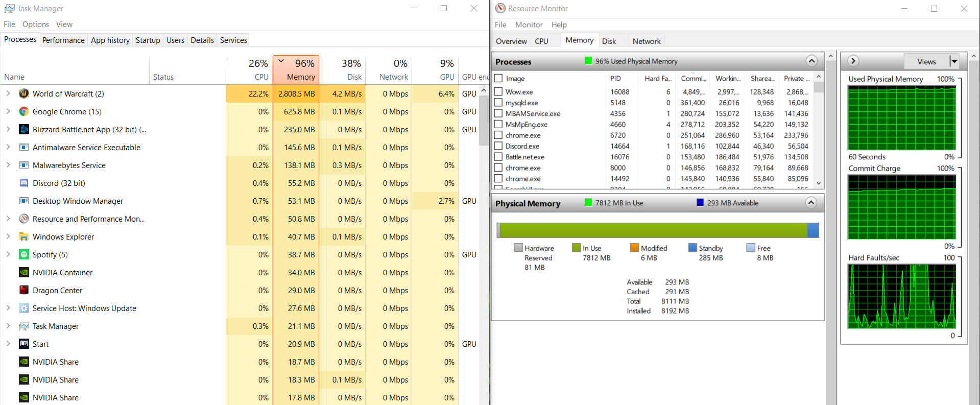Click the green In Use legend swatch

coord(577,248)
